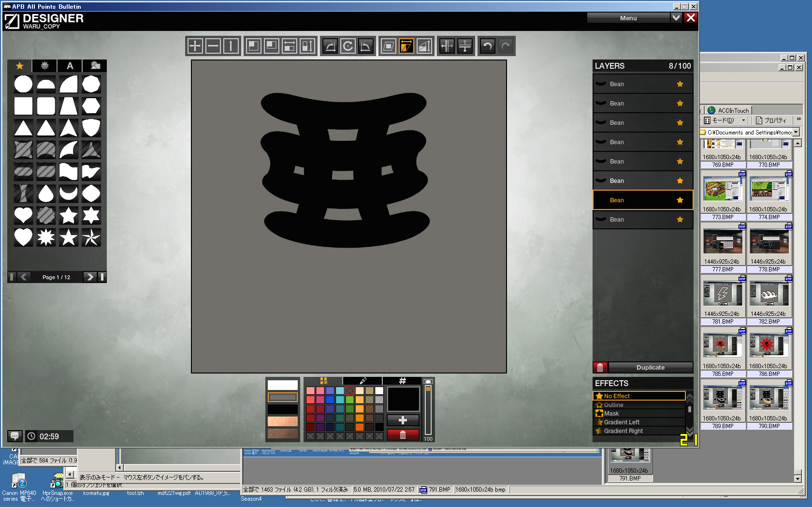
Task: Jump to the first shapes page
Action: 12,277
